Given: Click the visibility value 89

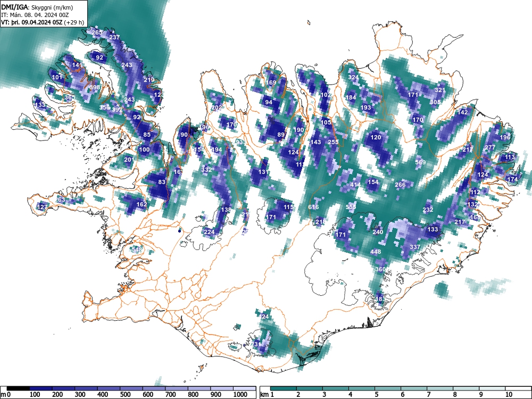Looking at the screenshot, I should point(281,135).
